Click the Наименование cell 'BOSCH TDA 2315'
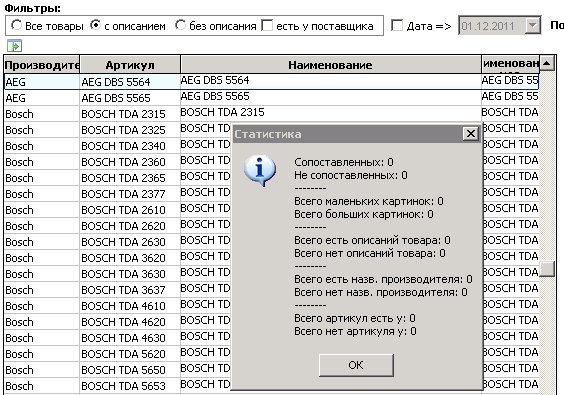 pyautogui.click(x=331, y=114)
